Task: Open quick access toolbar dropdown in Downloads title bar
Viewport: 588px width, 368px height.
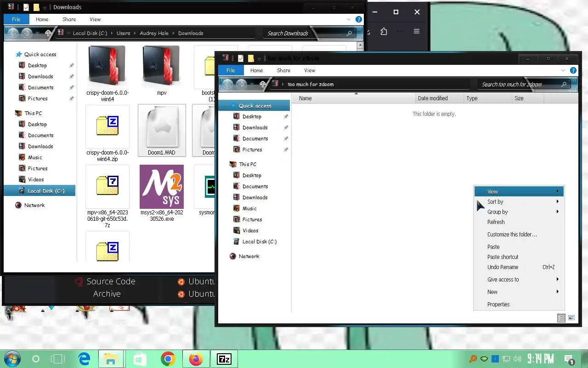Action: click(x=45, y=7)
